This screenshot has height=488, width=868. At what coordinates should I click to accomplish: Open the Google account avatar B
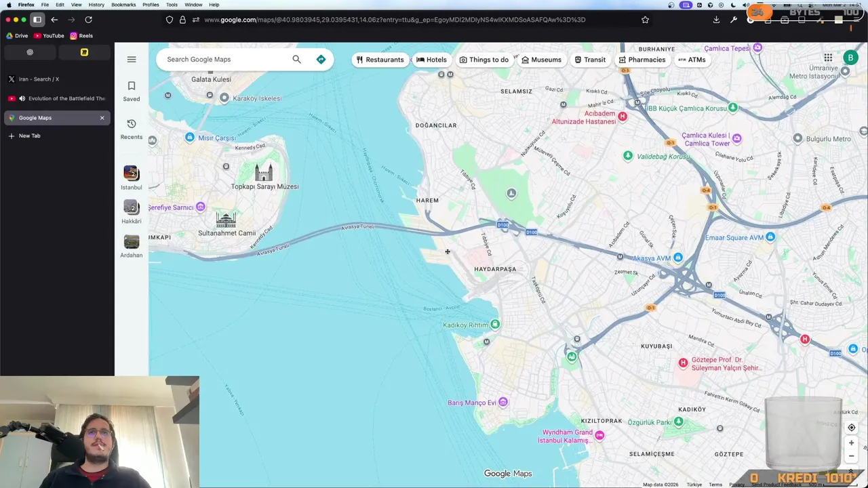[850, 58]
